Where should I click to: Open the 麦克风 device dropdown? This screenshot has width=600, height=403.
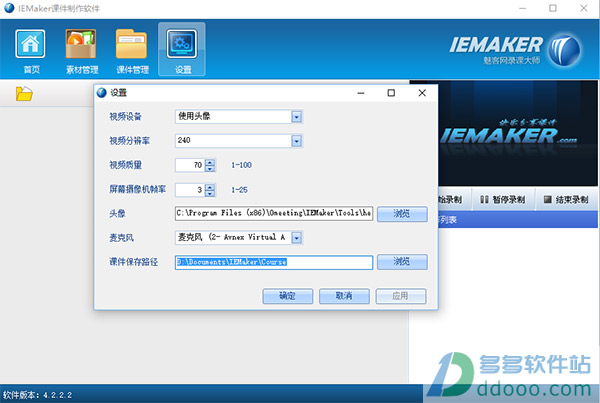(x=297, y=238)
